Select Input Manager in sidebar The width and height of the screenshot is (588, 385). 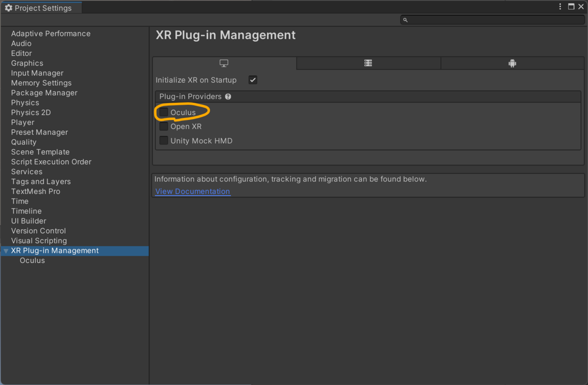pyautogui.click(x=37, y=73)
